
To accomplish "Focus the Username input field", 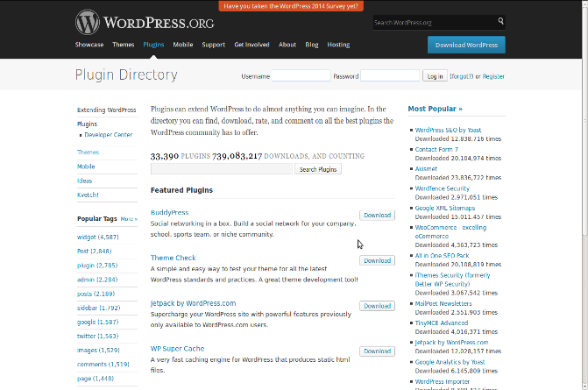I will 301,76.
